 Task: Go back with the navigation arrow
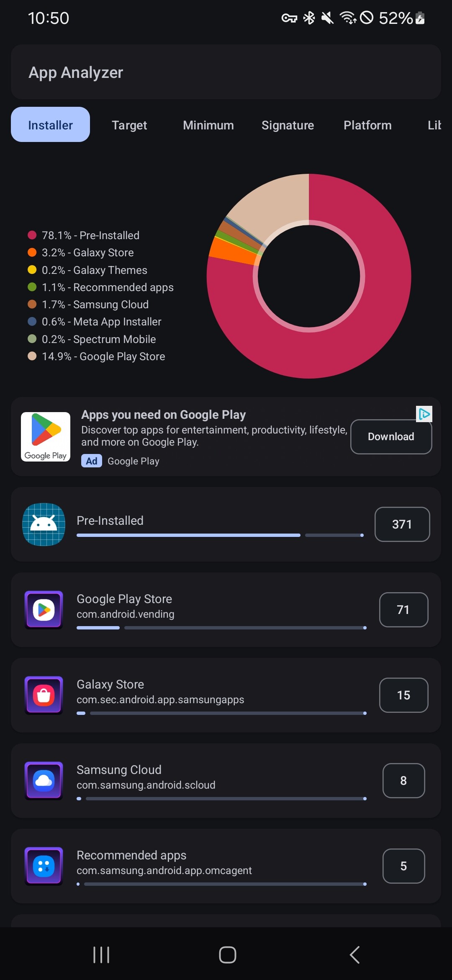(x=354, y=955)
